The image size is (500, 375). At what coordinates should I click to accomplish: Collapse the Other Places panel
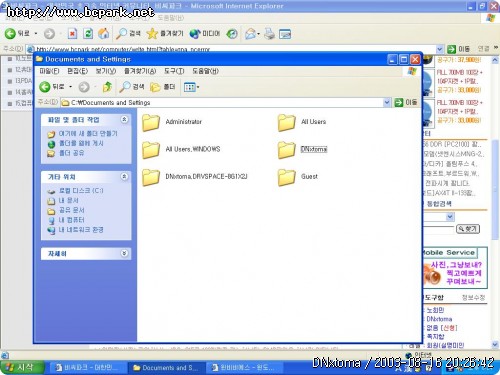pos(124,176)
